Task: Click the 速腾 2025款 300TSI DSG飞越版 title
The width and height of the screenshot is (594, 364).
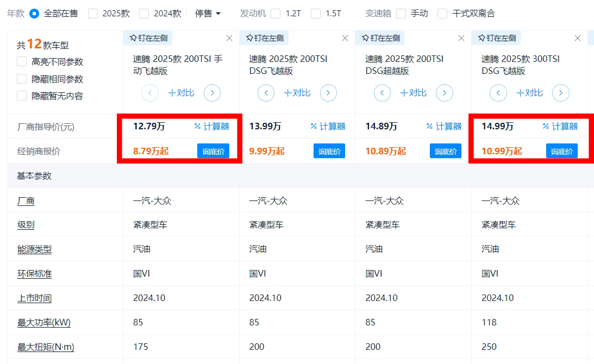Action: point(521,65)
